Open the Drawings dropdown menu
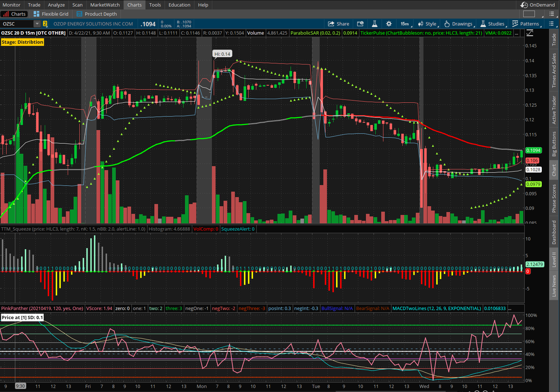Screen dimensions: 560x392 [x=458, y=24]
